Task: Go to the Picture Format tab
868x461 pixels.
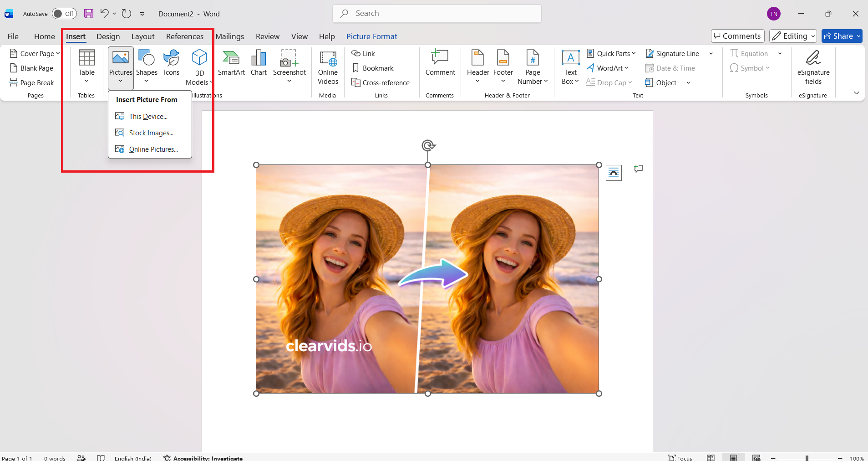Action: pyautogui.click(x=371, y=36)
